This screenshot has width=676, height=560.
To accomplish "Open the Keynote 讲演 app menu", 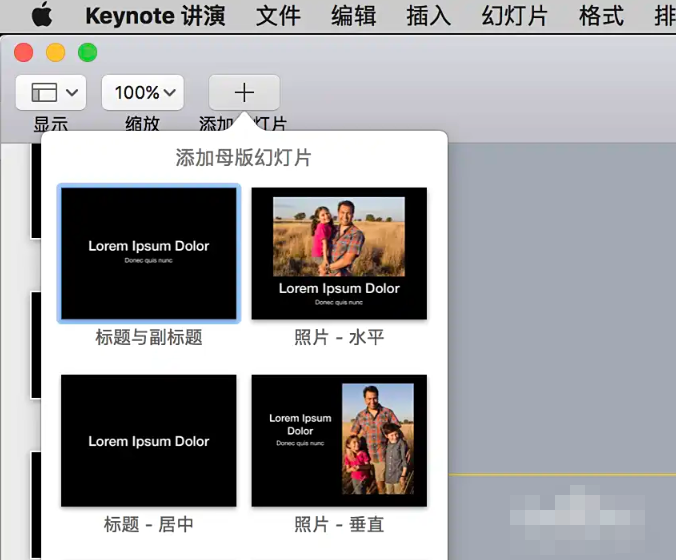I will tap(155, 16).
